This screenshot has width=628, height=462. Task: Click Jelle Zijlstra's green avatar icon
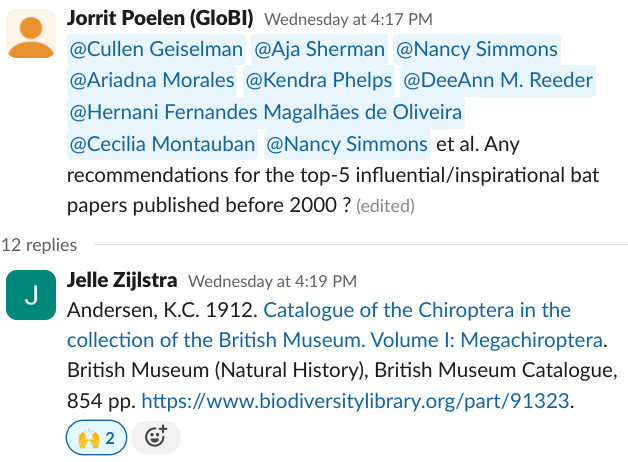pos(31,295)
